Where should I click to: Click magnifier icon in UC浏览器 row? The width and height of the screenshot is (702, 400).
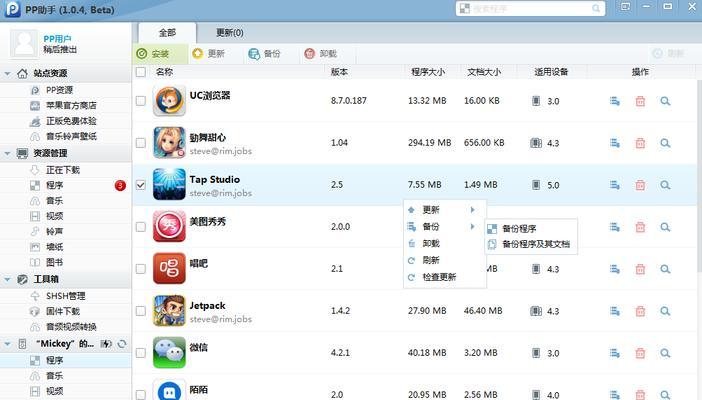pyautogui.click(x=665, y=101)
